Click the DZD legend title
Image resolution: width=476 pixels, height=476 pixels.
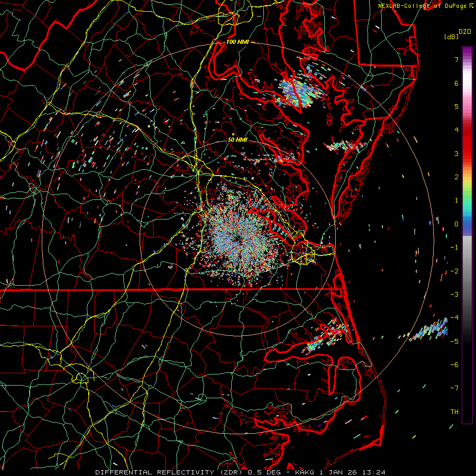pos(465,32)
